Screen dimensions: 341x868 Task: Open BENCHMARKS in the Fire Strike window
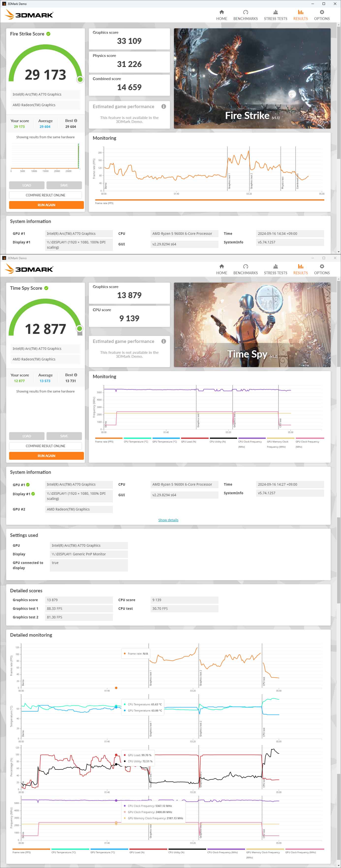click(245, 15)
